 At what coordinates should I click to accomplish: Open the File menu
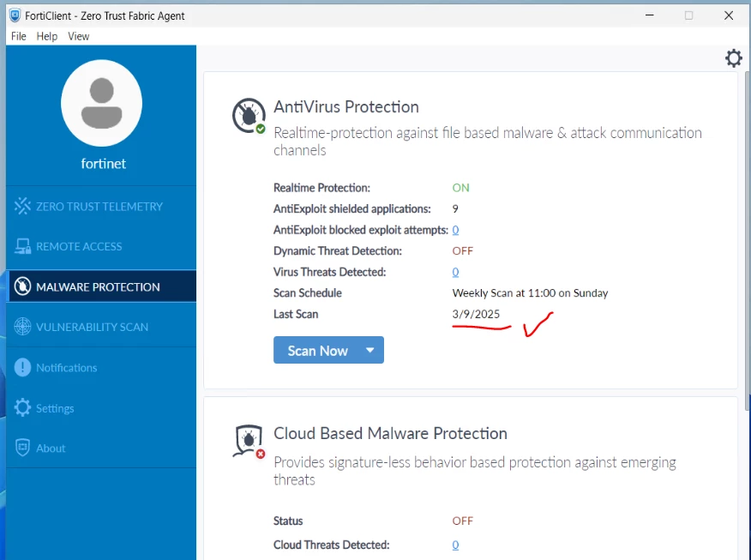tap(19, 36)
